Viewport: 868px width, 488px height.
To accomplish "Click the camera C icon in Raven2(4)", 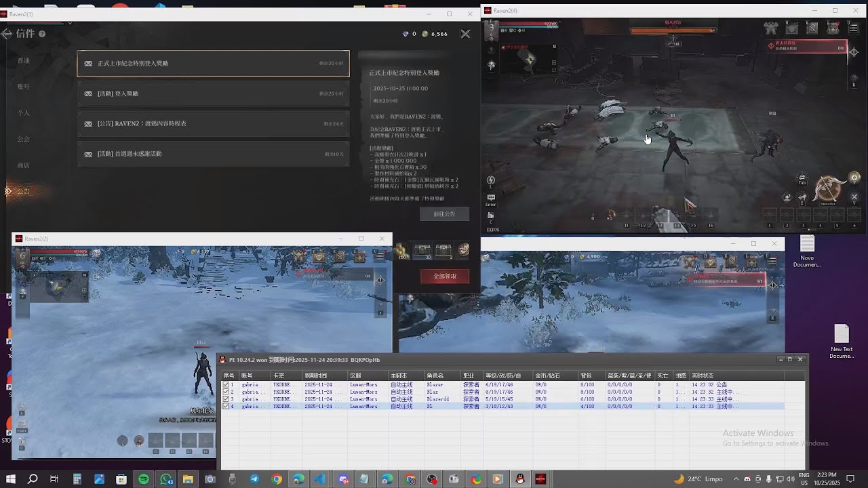I will [x=490, y=216].
